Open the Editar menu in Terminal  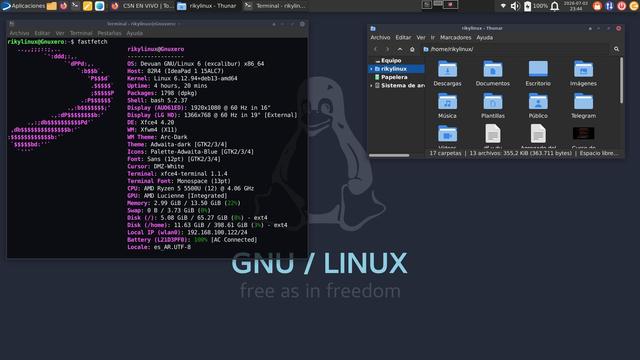coord(42,33)
